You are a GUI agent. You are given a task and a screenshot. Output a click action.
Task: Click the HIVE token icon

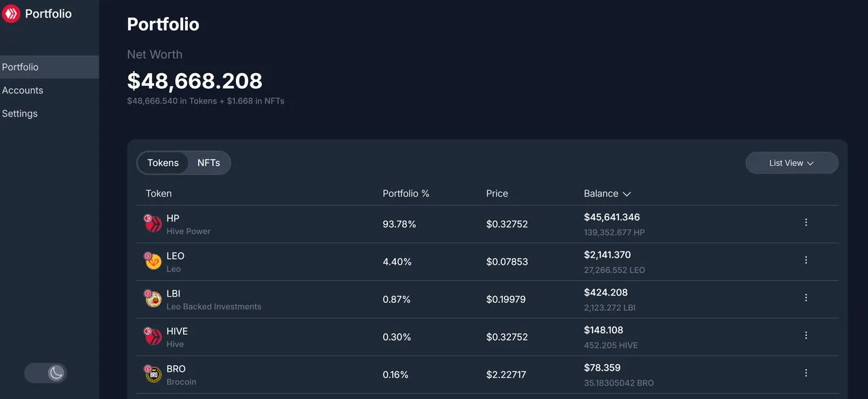153,336
